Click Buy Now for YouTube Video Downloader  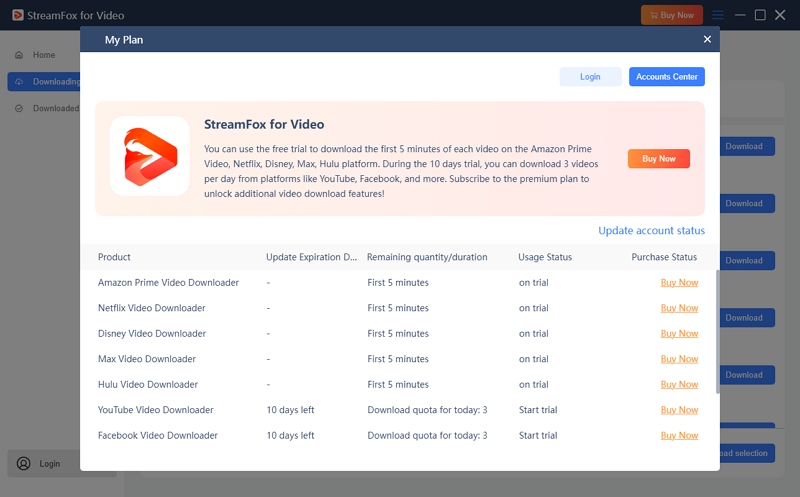click(x=679, y=410)
